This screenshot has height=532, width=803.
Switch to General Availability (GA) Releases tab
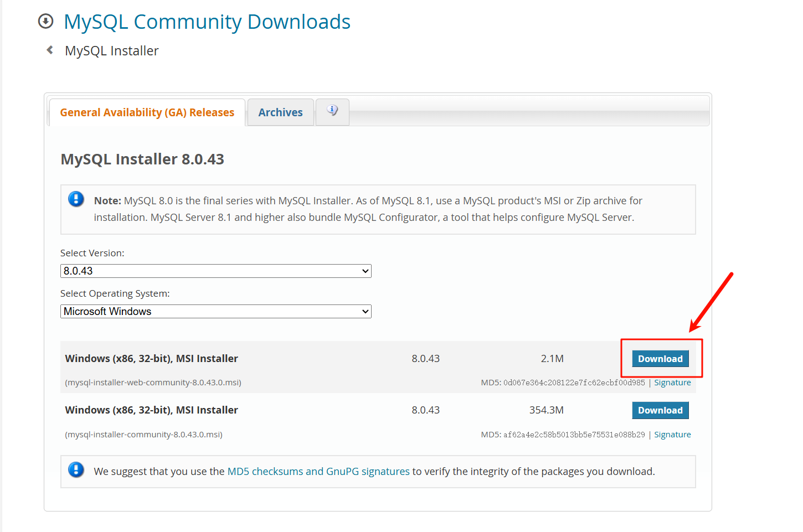tap(147, 112)
